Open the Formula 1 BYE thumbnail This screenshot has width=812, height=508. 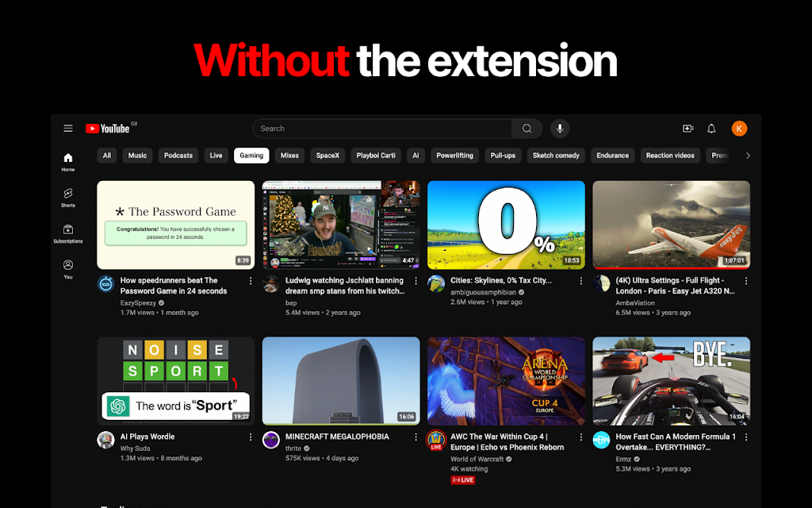pos(671,381)
